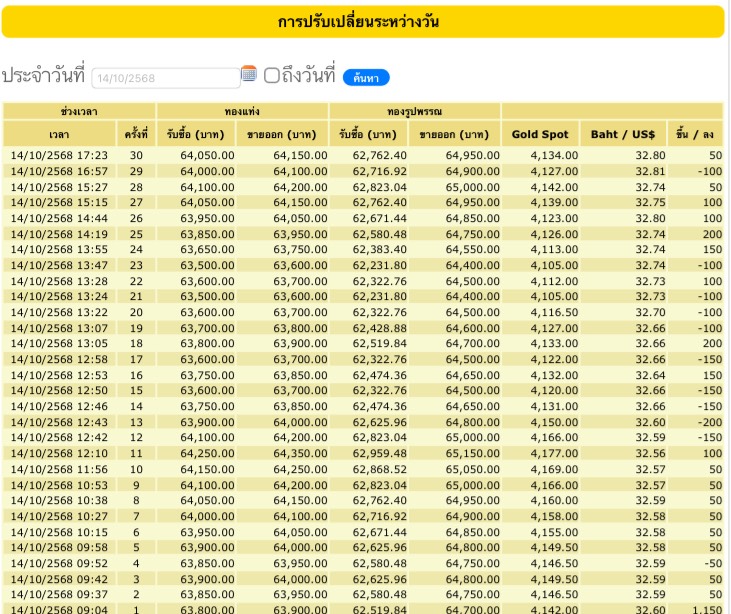Click the ครั้งที่ column header
The height and width of the screenshot is (614, 731).
coord(136,134)
